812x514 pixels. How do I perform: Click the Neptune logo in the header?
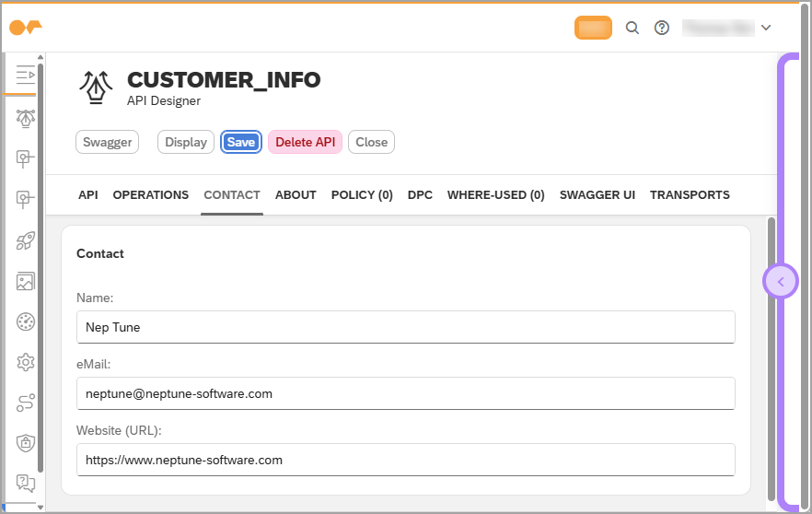coord(26,28)
